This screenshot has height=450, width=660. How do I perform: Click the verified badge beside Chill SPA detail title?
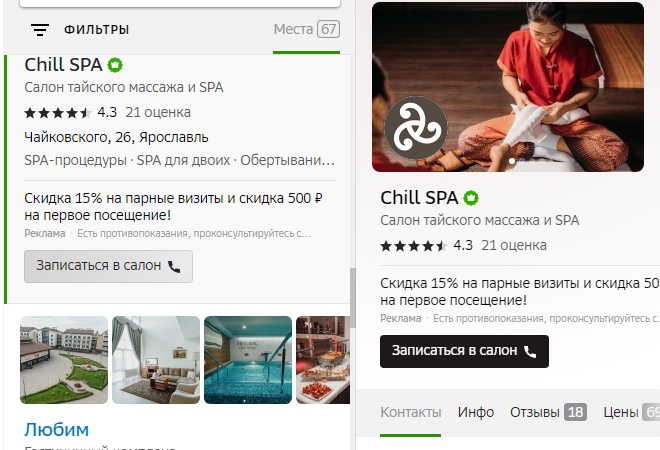(471, 198)
